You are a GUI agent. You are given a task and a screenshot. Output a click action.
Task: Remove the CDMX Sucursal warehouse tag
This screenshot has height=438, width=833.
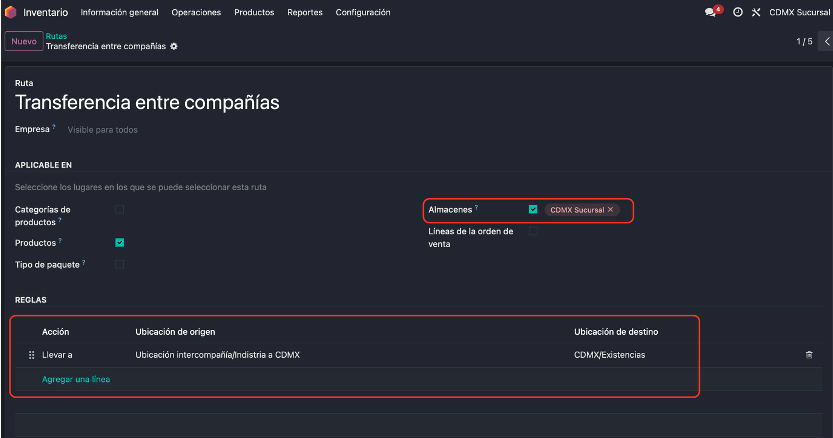click(x=610, y=210)
